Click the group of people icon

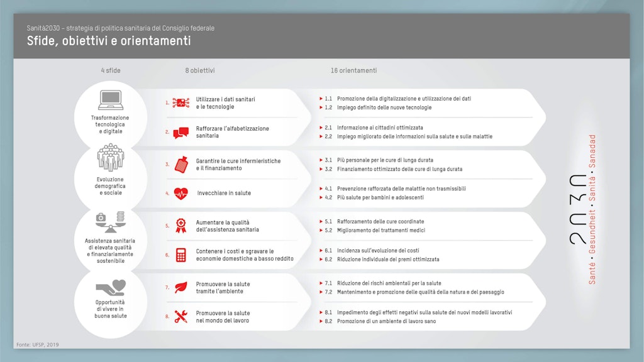point(111,158)
